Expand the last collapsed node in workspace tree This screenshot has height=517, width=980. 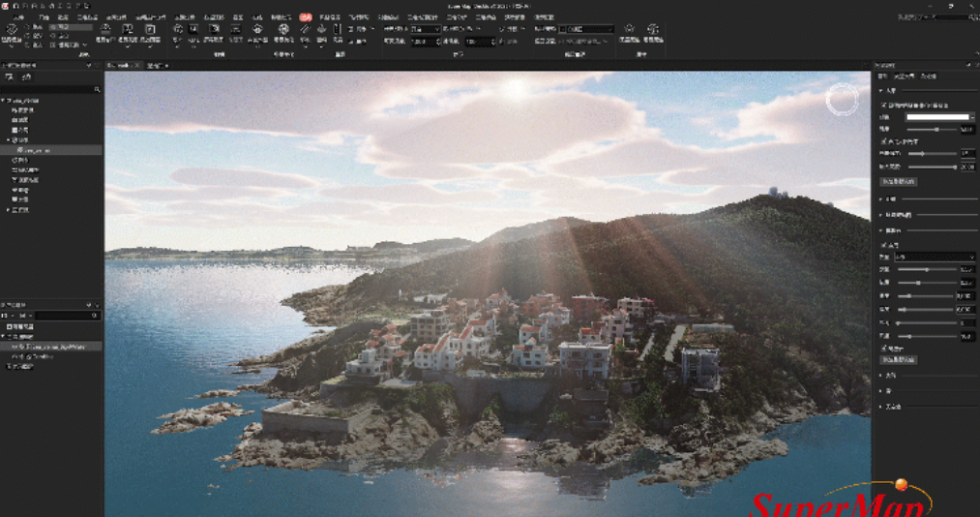tap(8, 210)
